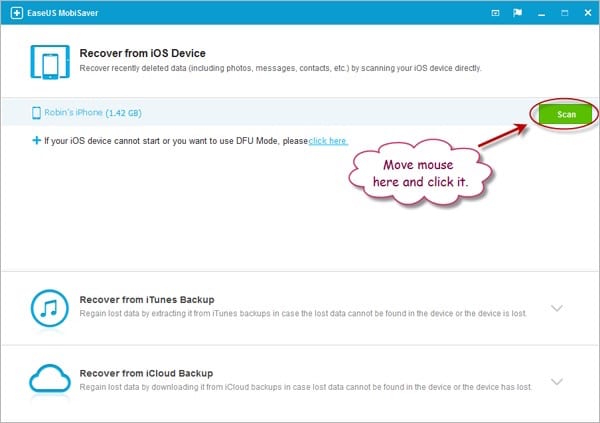Viewport: 600px width, 423px height.
Task: Click the feedback message icon in title bar
Action: [x=495, y=13]
